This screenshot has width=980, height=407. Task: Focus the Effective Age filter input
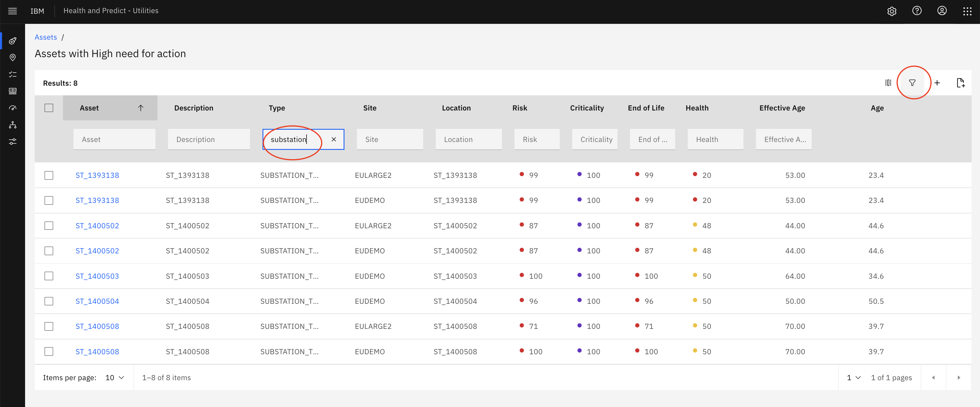coord(784,139)
